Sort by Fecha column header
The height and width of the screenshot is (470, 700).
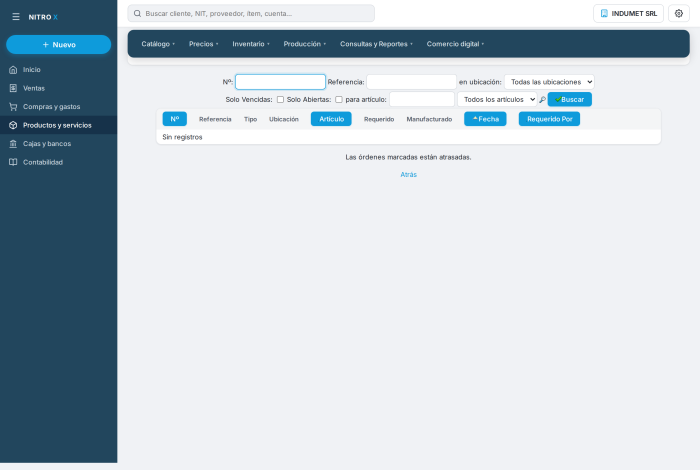pyautogui.click(x=485, y=119)
